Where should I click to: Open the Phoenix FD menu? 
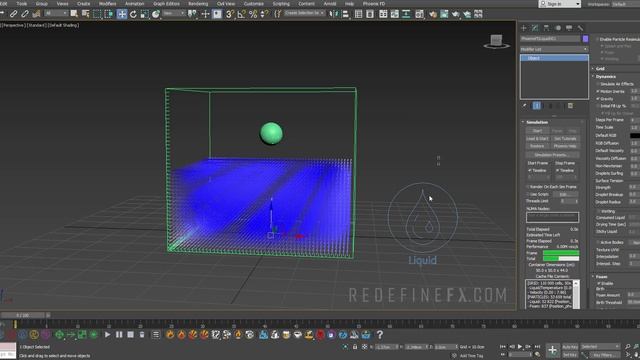pyautogui.click(x=374, y=4)
